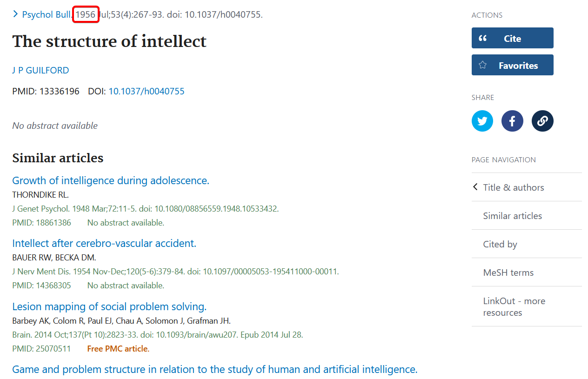Navigate to Cited by section
588x379 pixels.
coord(500,244)
